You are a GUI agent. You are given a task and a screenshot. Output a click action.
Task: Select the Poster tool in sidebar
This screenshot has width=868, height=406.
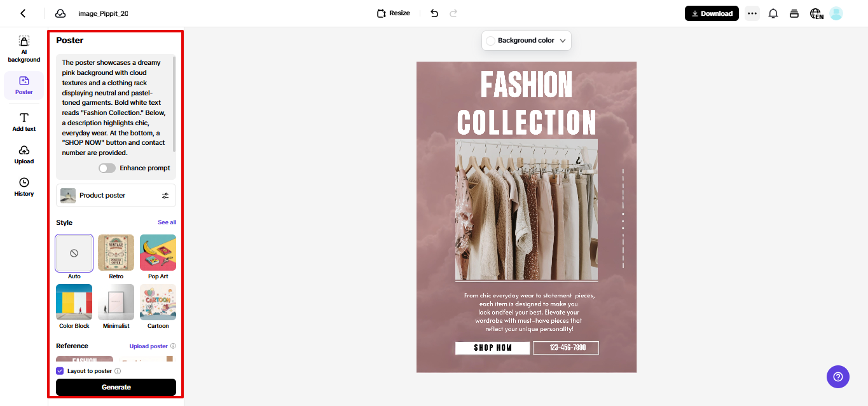(24, 85)
